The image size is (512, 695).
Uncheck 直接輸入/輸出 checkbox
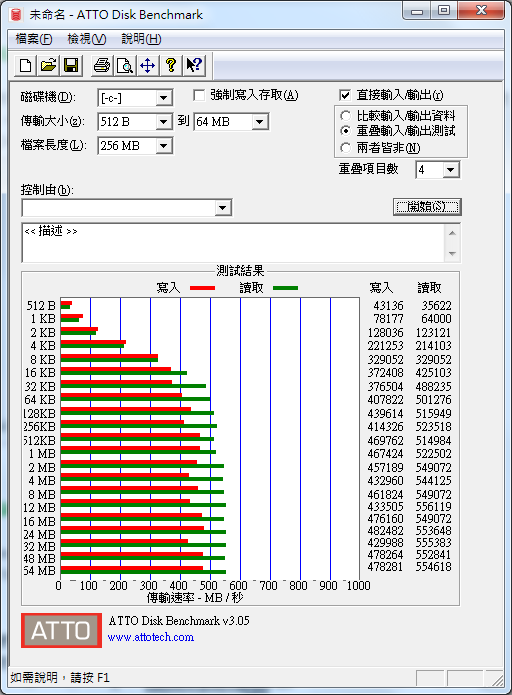(344, 95)
